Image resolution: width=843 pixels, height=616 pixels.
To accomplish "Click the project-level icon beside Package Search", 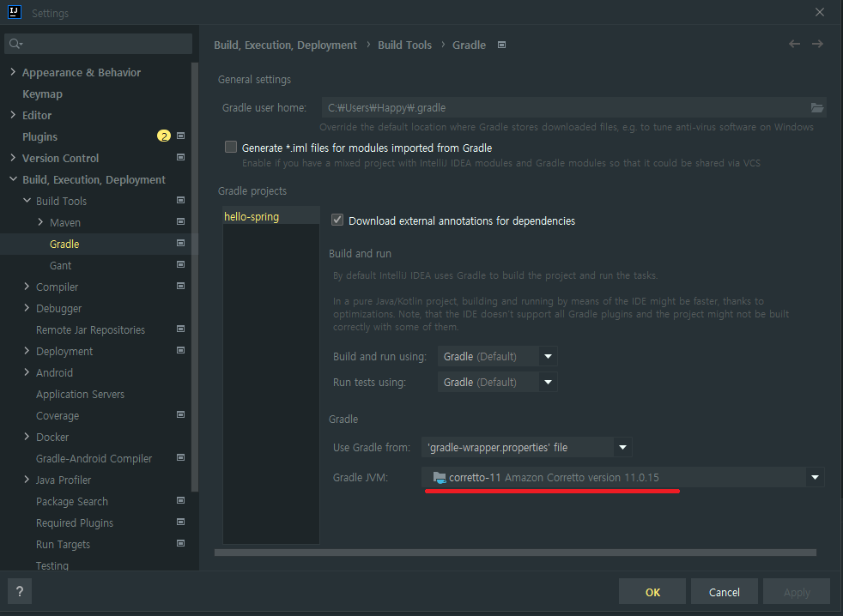I will (180, 501).
